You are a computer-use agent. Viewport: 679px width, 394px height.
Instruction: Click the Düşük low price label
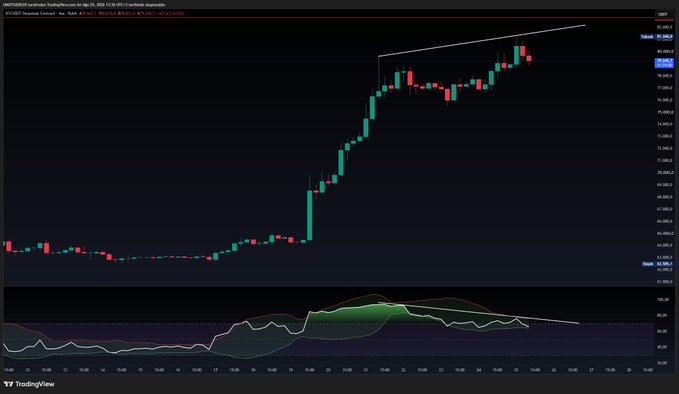[x=657, y=263]
